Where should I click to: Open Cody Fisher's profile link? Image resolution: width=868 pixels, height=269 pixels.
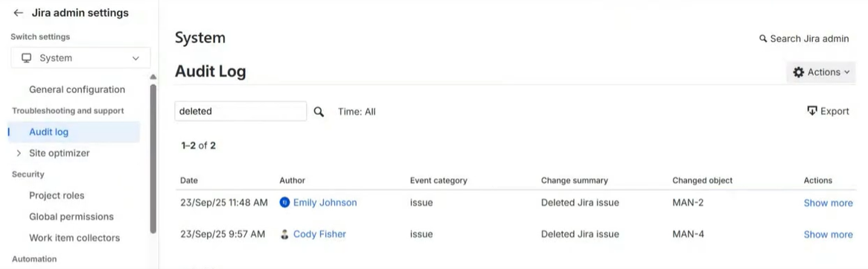pyautogui.click(x=319, y=234)
